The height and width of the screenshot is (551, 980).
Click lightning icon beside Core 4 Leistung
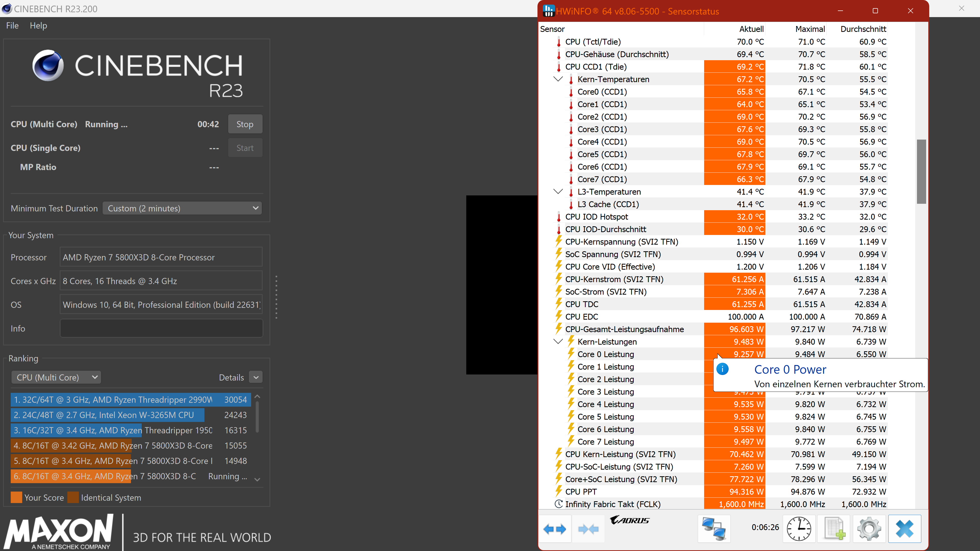[571, 404]
